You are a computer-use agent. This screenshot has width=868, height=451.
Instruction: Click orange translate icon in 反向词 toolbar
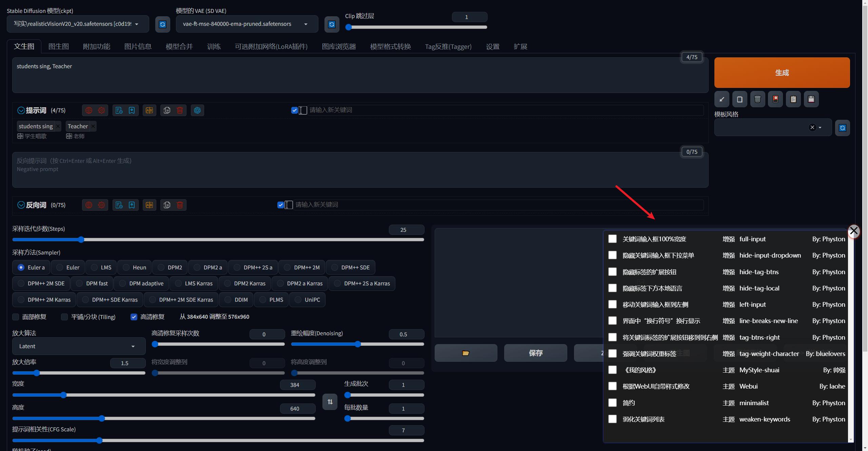(x=149, y=205)
